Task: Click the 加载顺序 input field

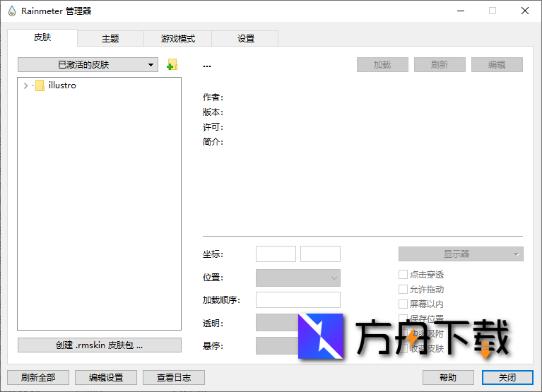Action: point(298,299)
